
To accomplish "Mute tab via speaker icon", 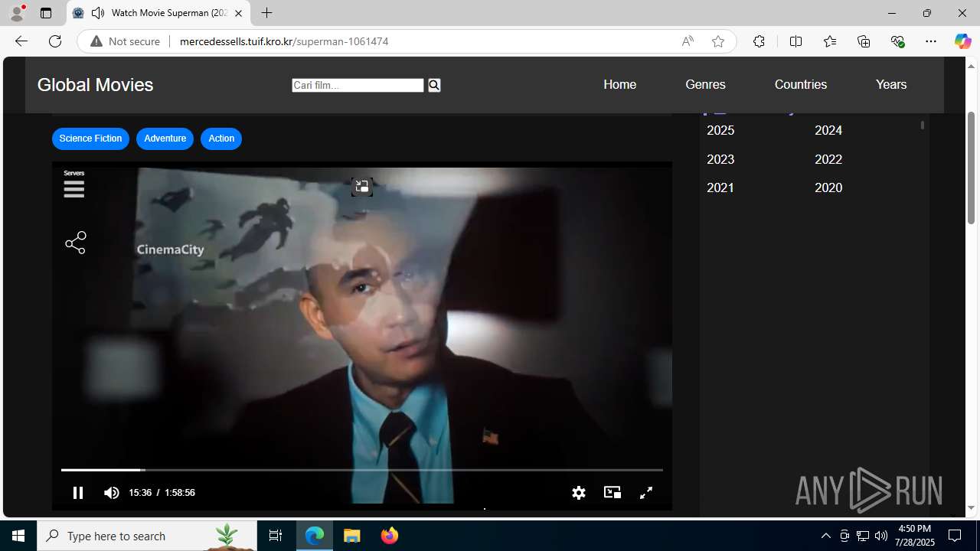I will 98,13.
